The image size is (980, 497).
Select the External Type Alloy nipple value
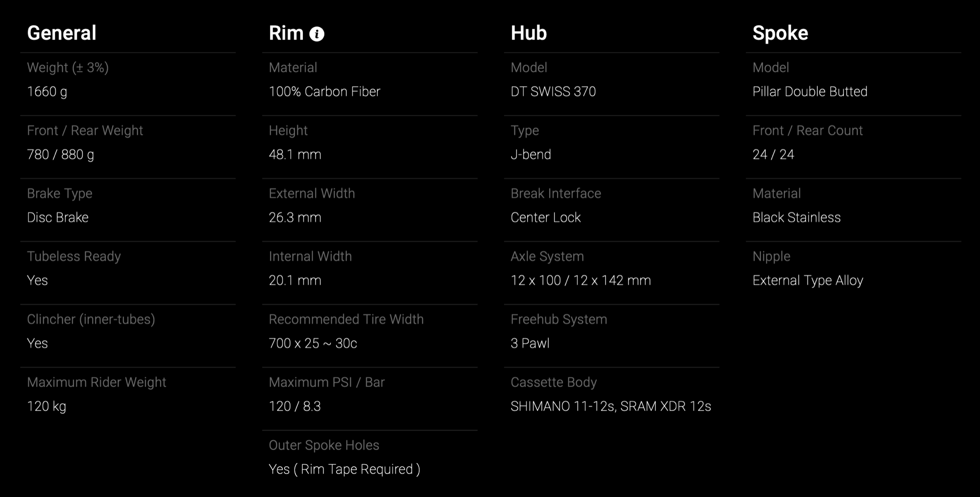[808, 280]
